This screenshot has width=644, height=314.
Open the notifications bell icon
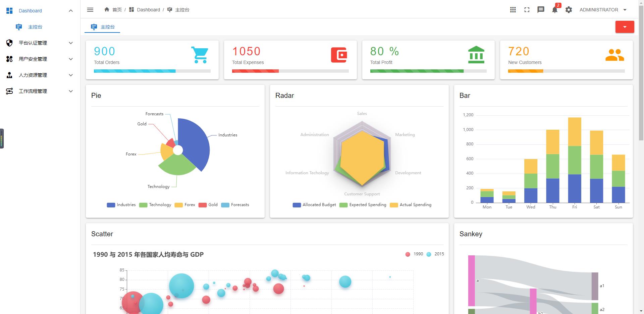pyautogui.click(x=555, y=10)
